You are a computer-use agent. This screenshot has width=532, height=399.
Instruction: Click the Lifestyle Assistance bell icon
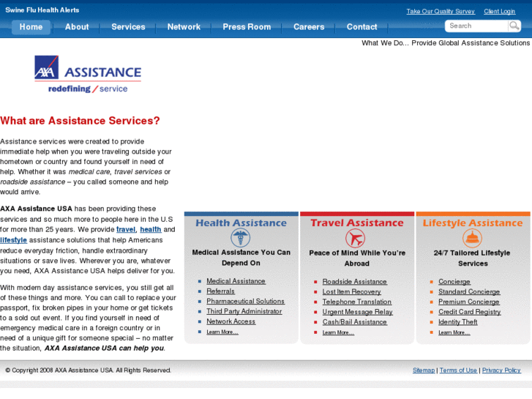[472, 238]
